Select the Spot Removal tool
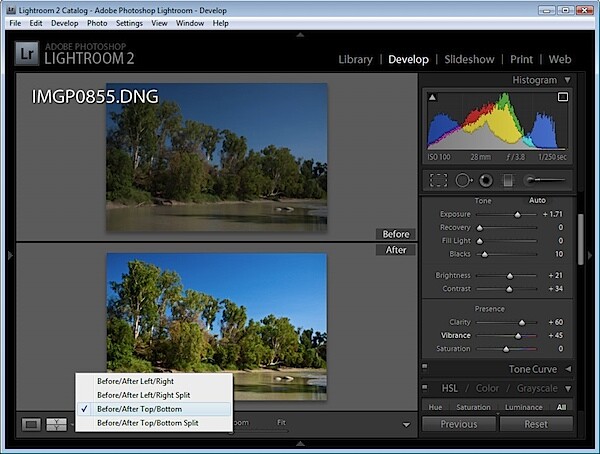Image resolution: width=600 pixels, height=454 pixels. [x=463, y=180]
